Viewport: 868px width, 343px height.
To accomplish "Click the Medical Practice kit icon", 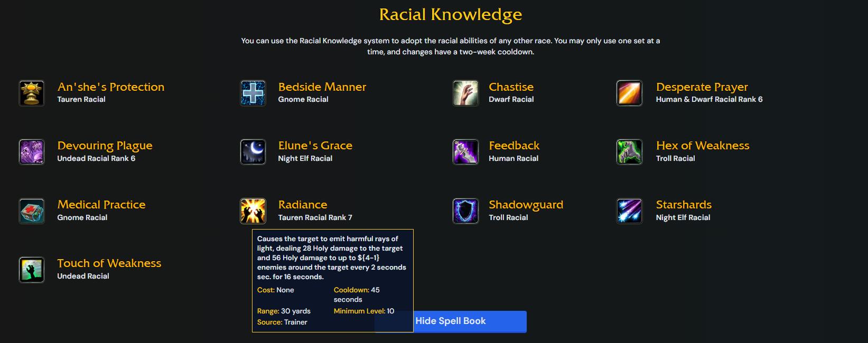I will coord(32,211).
